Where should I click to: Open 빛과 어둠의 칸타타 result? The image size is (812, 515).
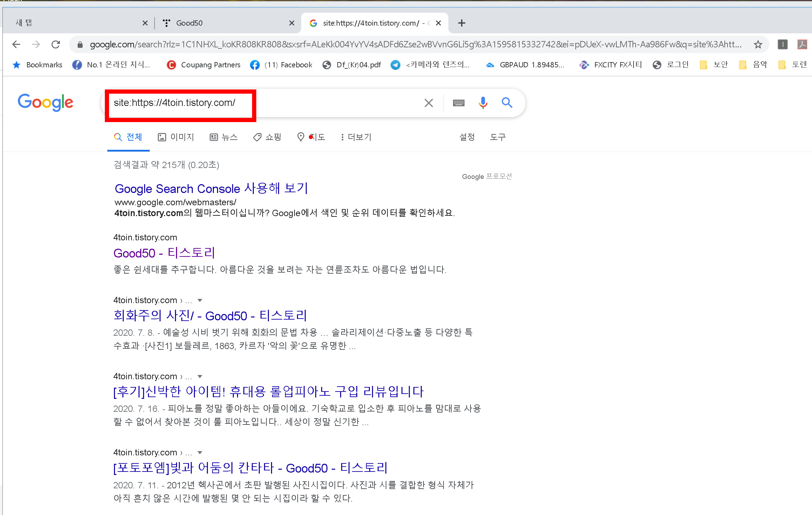coord(250,468)
